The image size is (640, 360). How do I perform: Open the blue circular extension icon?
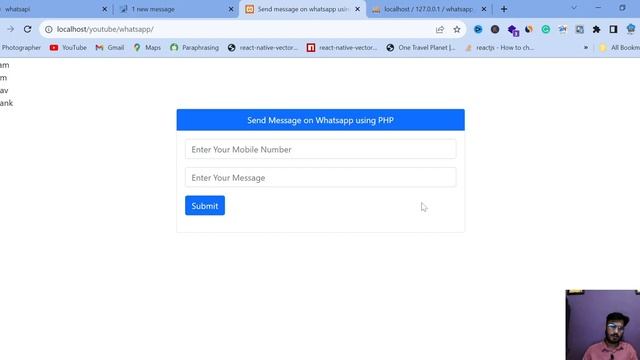click(478, 29)
